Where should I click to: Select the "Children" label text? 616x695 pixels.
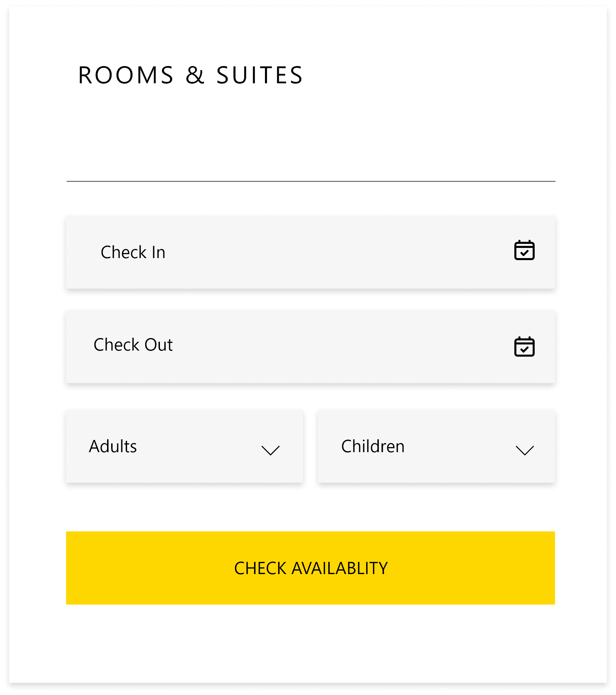click(x=373, y=446)
